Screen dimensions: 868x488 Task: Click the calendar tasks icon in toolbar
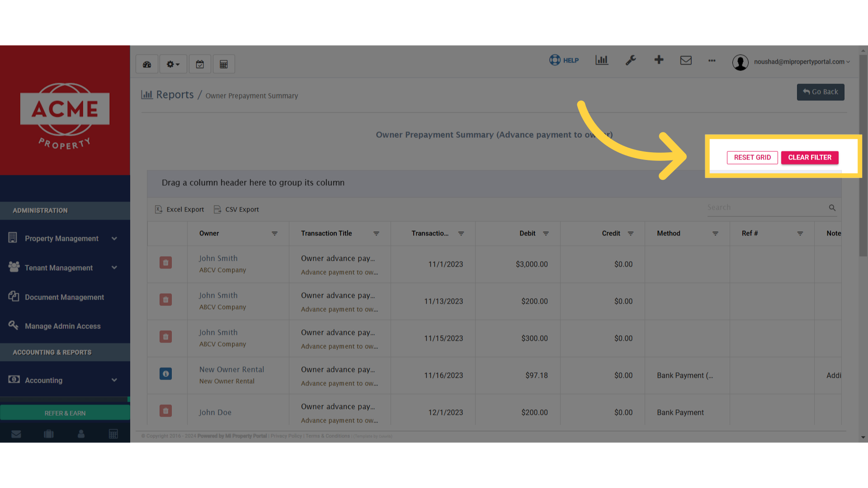[200, 64]
